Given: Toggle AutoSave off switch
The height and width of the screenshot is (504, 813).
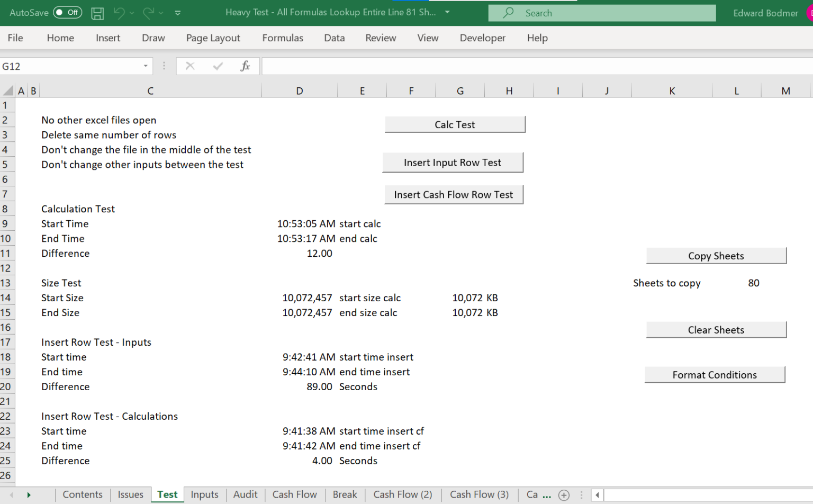Looking at the screenshot, I should click(67, 12).
